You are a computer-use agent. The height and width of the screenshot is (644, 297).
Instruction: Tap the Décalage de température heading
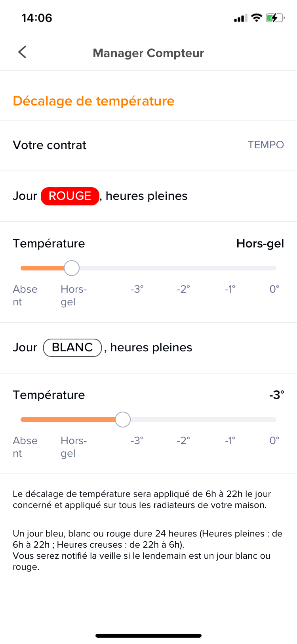point(93,101)
